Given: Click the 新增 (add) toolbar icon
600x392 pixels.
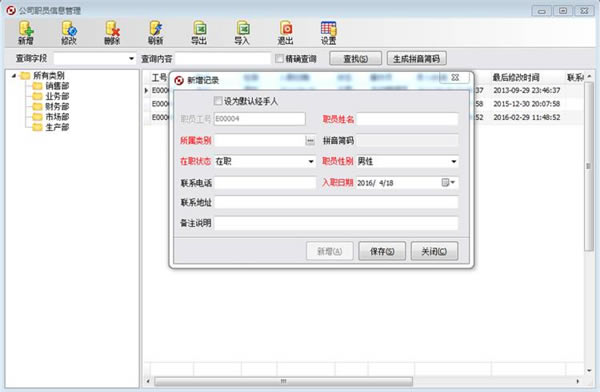Looking at the screenshot, I should [x=26, y=33].
